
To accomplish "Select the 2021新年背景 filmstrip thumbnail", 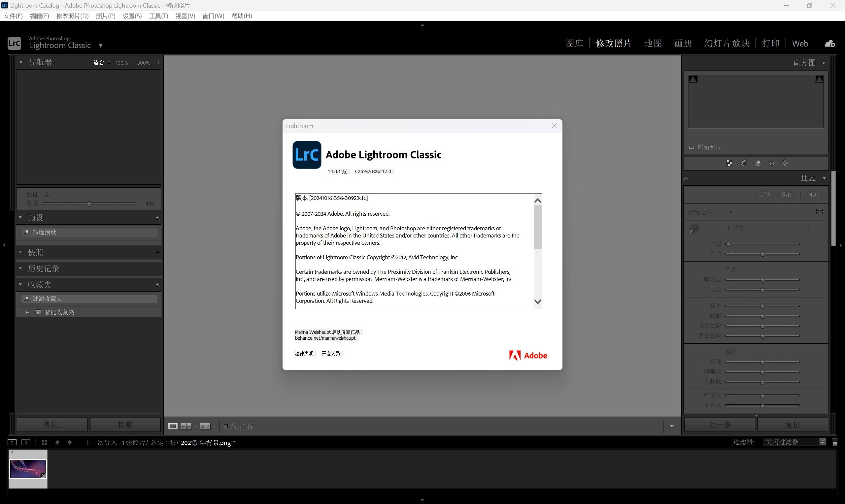I will click(x=28, y=469).
